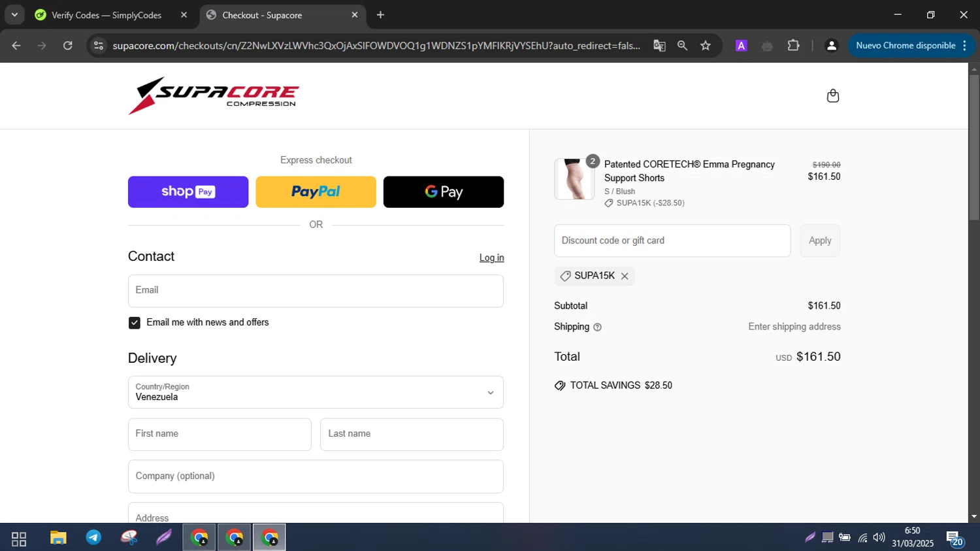Focus the Discount code or gift card field
980x551 pixels.
[x=672, y=241]
